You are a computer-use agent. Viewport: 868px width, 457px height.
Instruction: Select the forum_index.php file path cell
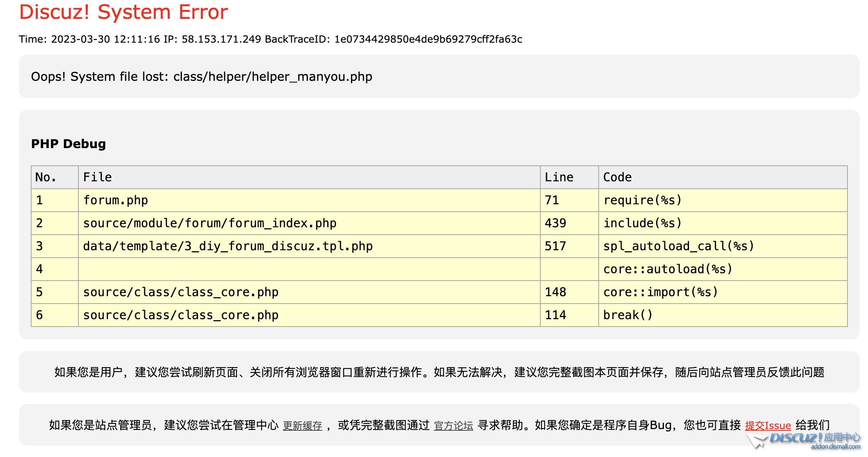209,223
